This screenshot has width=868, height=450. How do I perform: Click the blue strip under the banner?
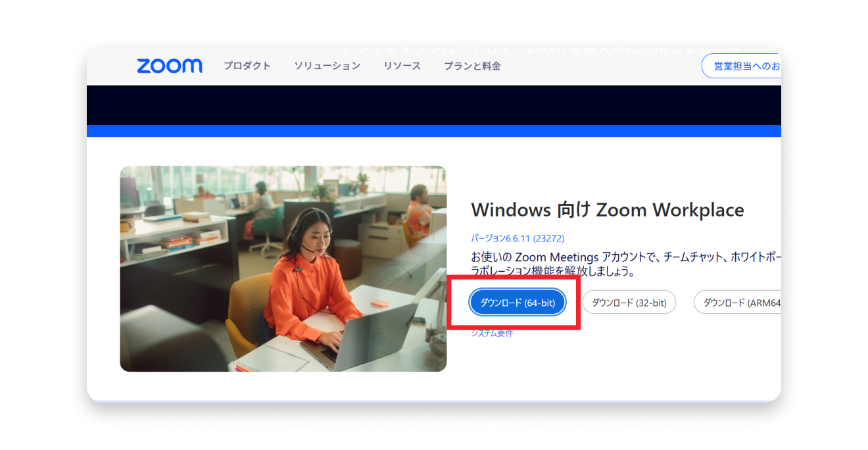(433, 131)
